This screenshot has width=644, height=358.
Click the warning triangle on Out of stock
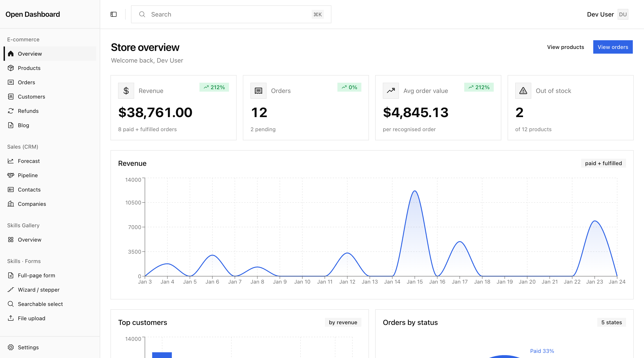pos(523,91)
